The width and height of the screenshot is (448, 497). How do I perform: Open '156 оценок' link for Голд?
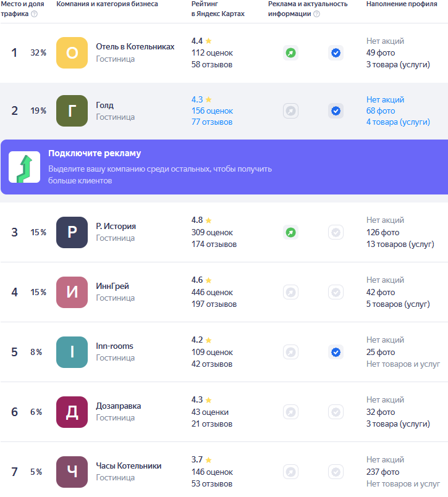212,111
